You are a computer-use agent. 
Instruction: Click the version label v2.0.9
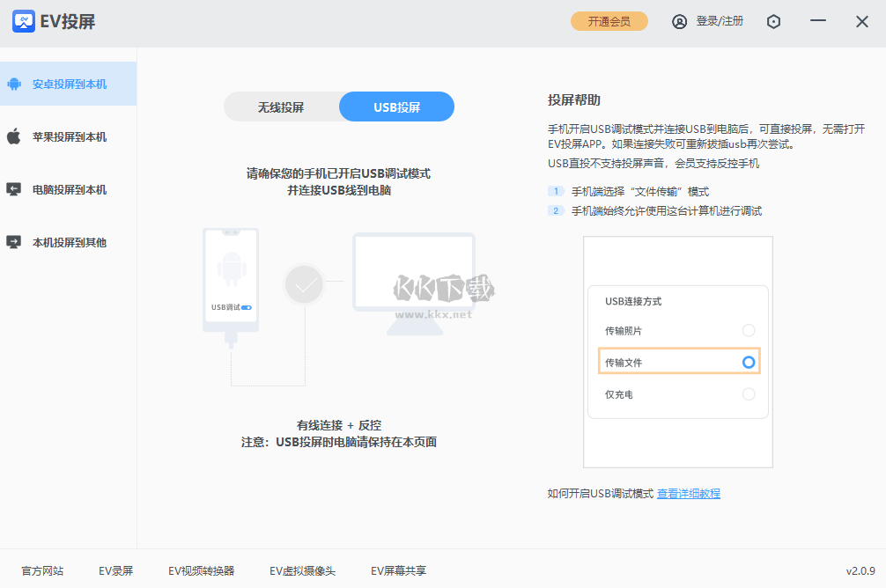(860, 571)
